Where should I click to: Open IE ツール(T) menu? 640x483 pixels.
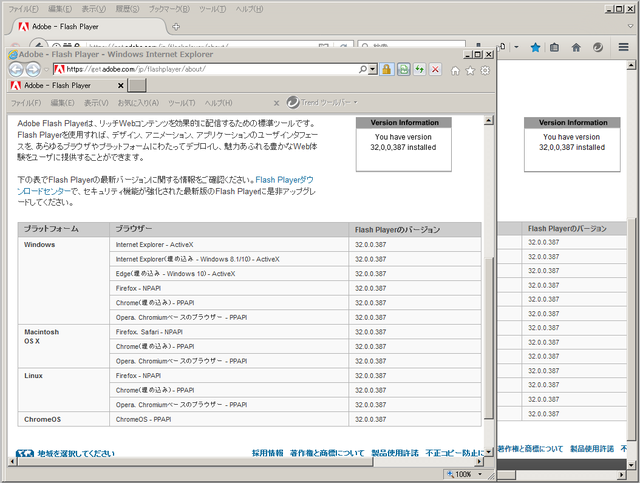click(x=182, y=103)
